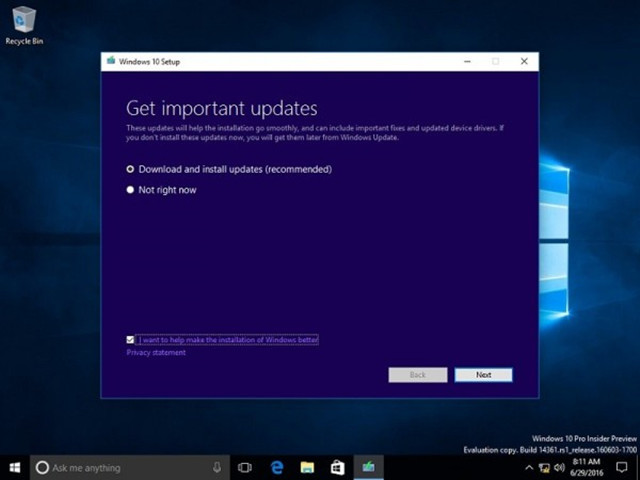The image size is (640, 480).
Task: Select the Not right now option
Action: tap(131, 190)
